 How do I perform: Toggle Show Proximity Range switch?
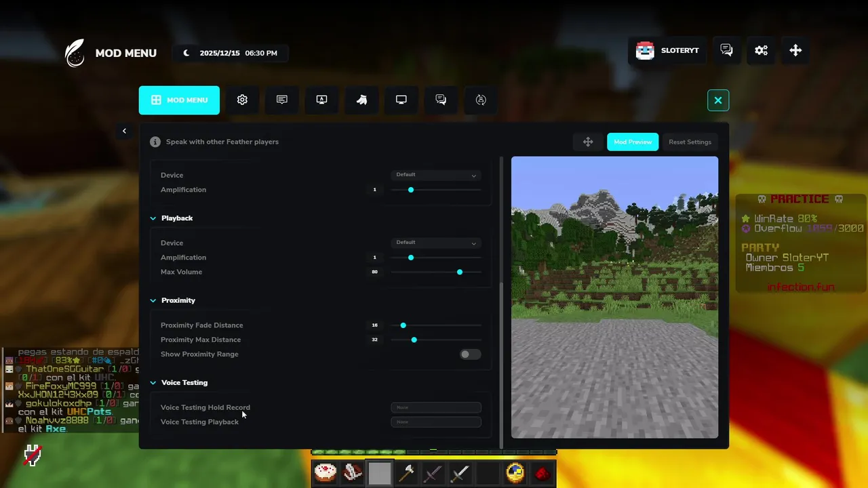(x=470, y=354)
